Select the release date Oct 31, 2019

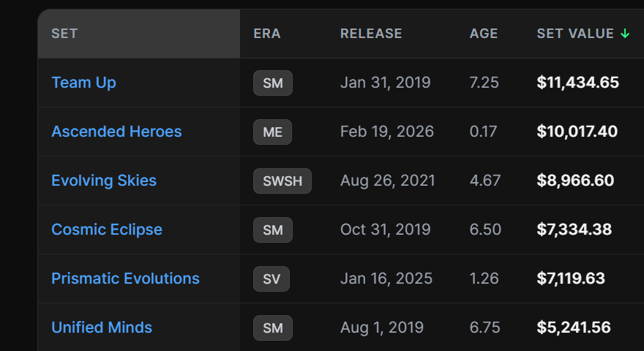[x=385, y=230]
